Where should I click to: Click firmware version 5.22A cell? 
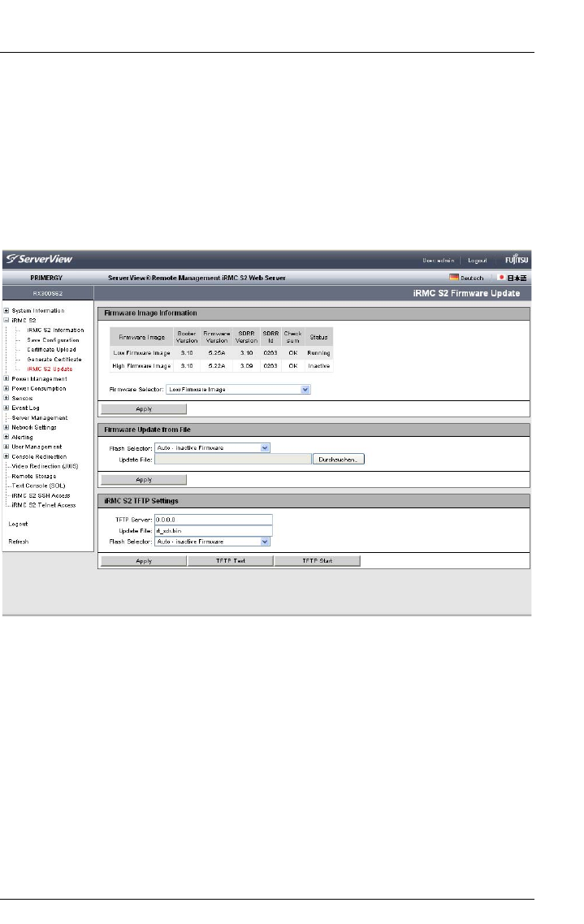pos(216,366)
